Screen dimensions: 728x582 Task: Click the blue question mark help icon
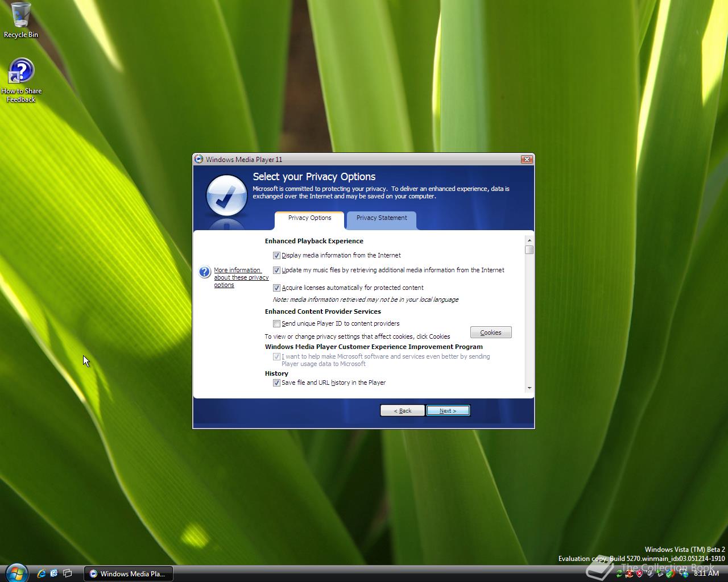205,272
